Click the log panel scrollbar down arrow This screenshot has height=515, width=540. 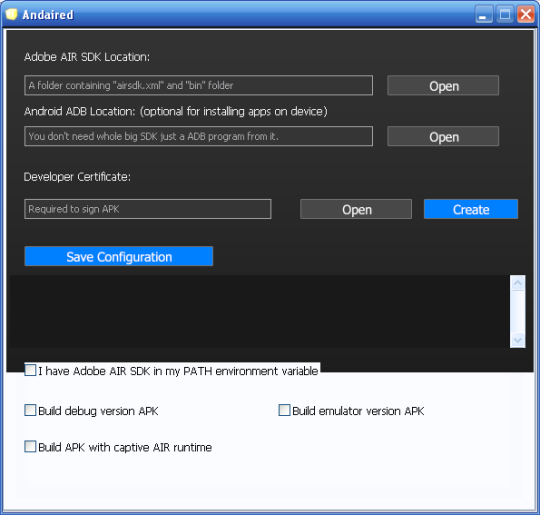(518, 340)
